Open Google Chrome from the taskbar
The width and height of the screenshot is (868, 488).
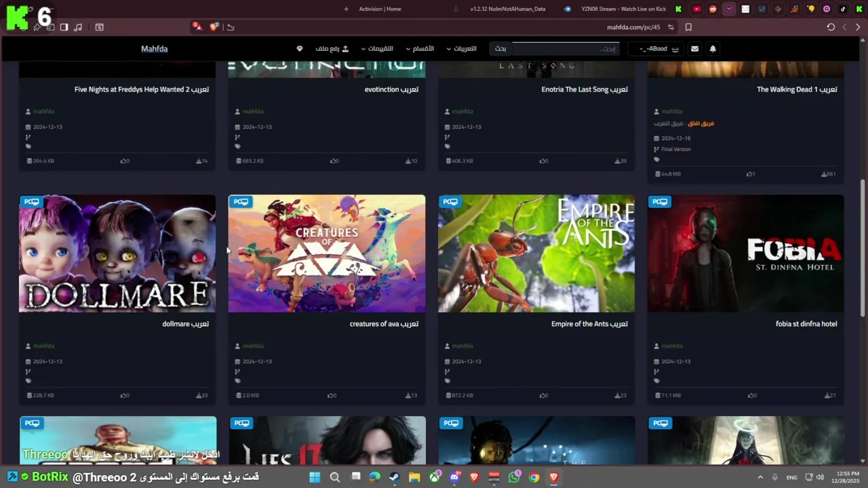534,477
